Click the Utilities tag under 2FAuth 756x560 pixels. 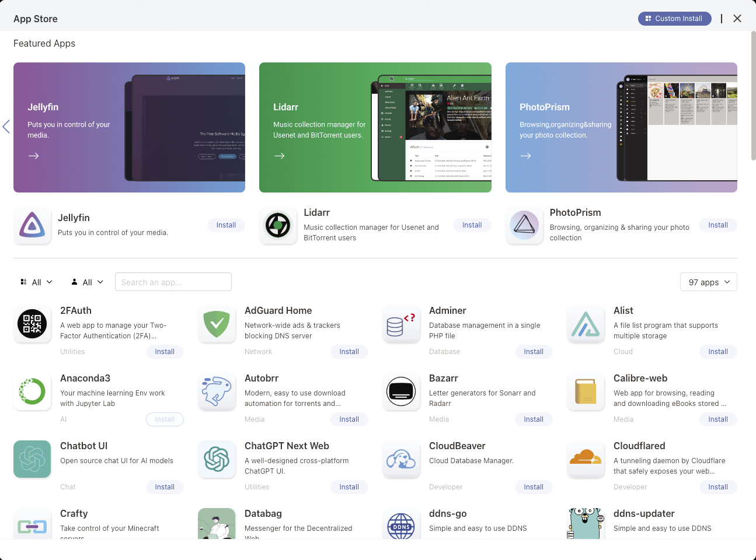(x=72, y=352)
